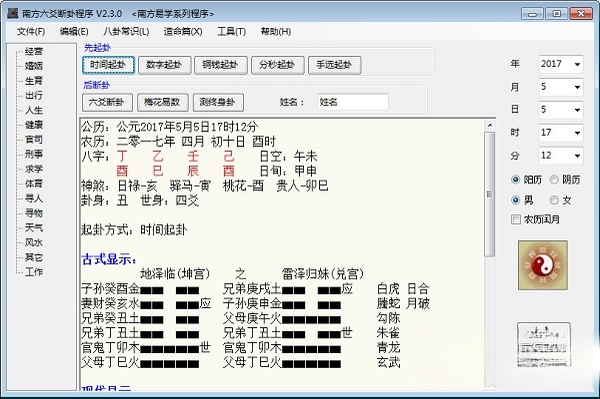The width and height of the screenshot is (600, 399).
Task: Select 寻人 in the category tree
Action: click(34, 198)
